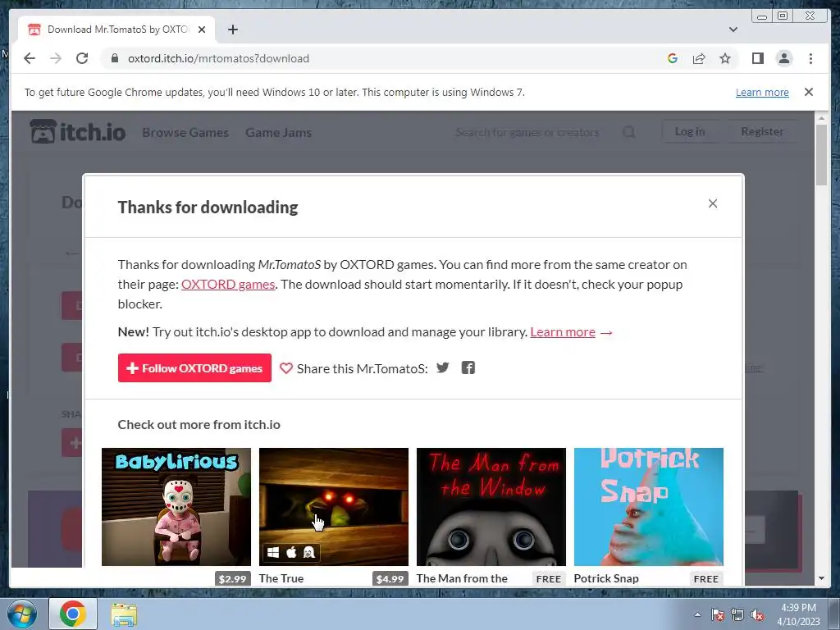Click the itch.io logo
The height and width of the screenshot is (630, 840).
(x=78, y=132)
